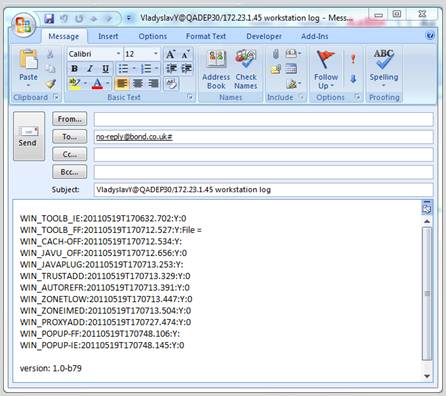Mark message as high importance
Image resolution: width=446 pixels, height=396 pixels.
(353, 59)
